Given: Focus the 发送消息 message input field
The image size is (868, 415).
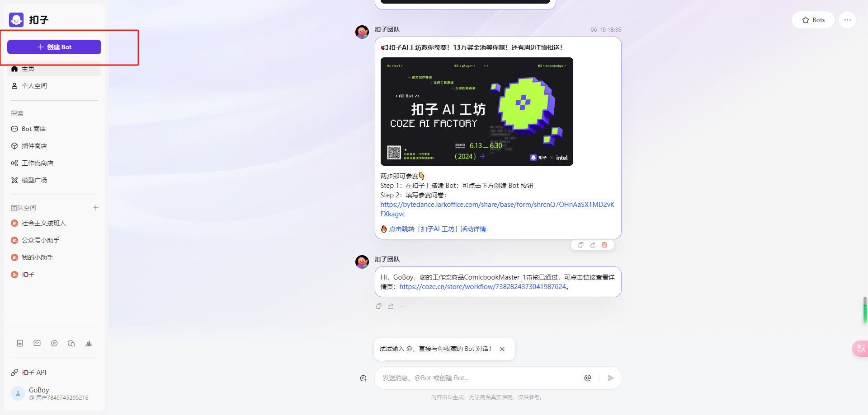Looking at the screenshot, I should (x=480, y=378).
